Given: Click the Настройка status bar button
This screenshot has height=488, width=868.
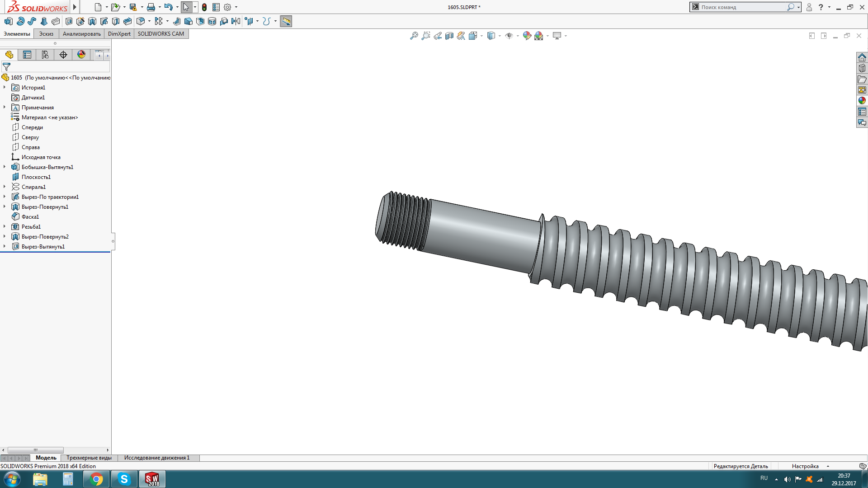Looking at the screenshot, I should [x=805, y=466].
